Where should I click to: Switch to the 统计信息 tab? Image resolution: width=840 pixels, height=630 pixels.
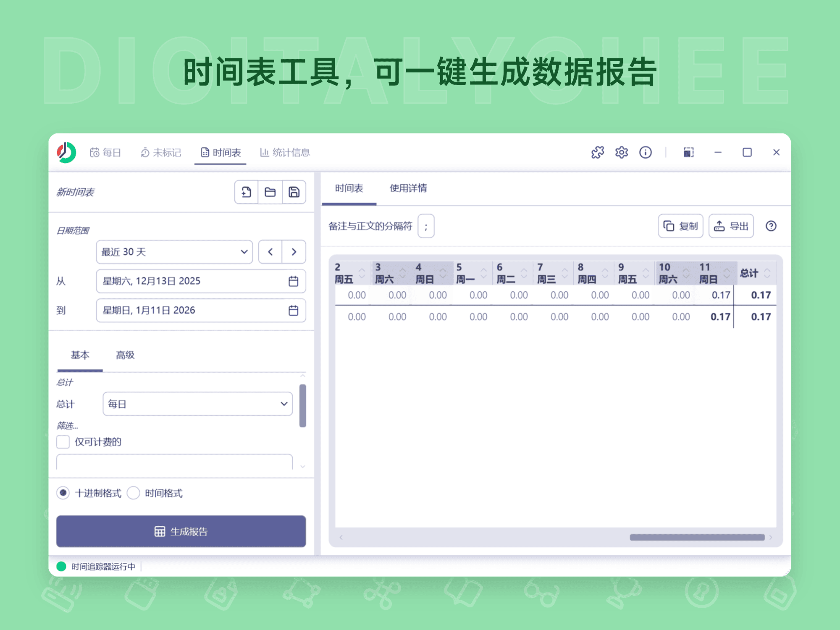click(x=285, y=152)
